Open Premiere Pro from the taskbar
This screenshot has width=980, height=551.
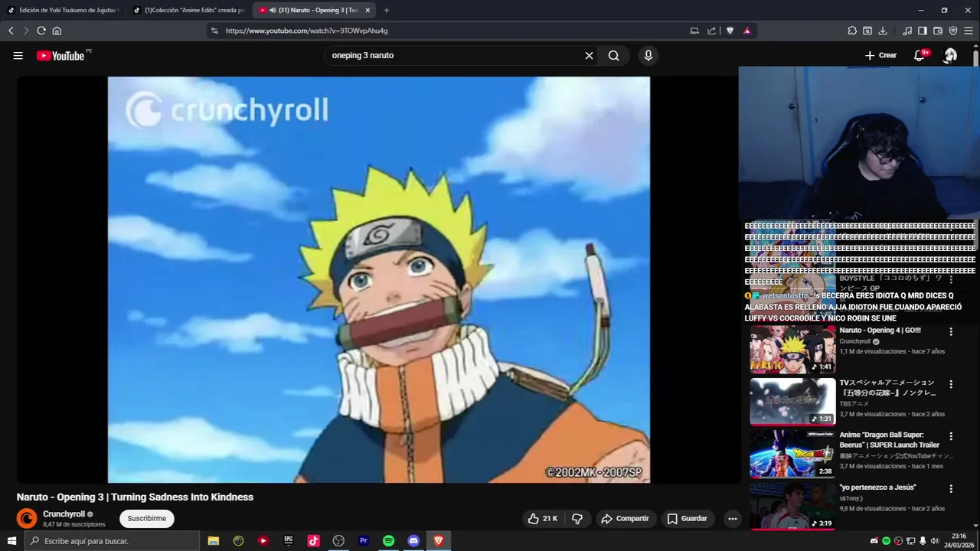pyautogui.click(x=364, y=541)
